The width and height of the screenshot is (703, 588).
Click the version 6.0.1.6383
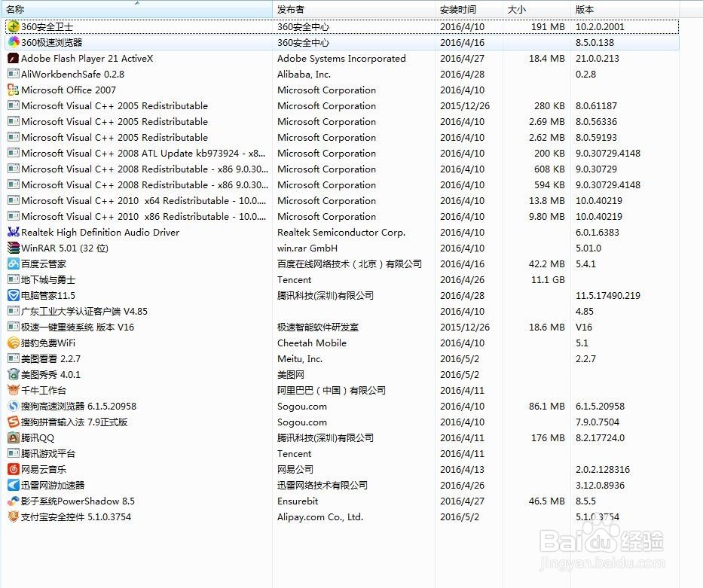[598, 232]
